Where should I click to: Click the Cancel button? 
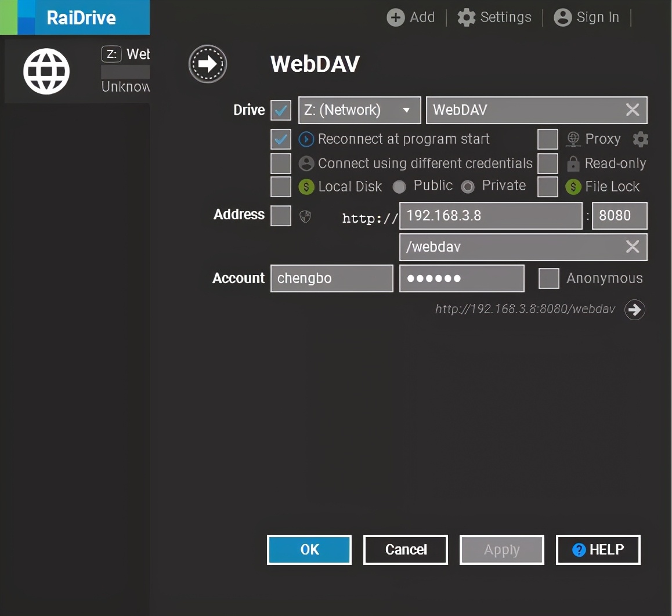(x=406, y=550)
